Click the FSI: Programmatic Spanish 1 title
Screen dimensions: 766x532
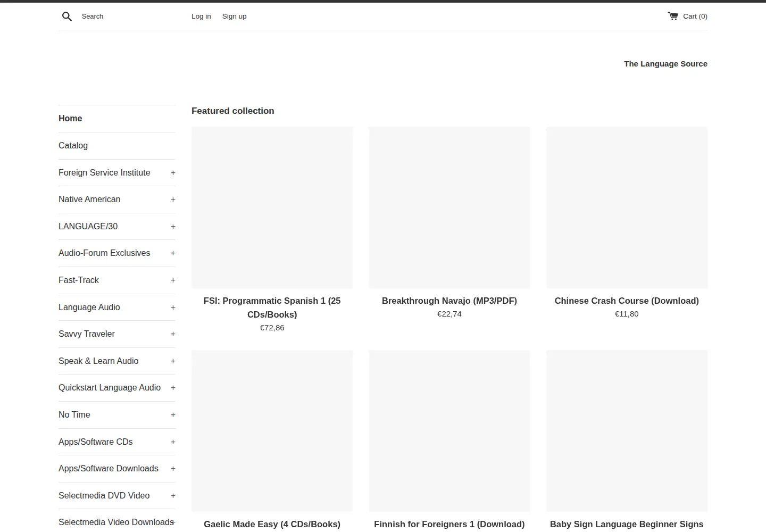point(272,307)
